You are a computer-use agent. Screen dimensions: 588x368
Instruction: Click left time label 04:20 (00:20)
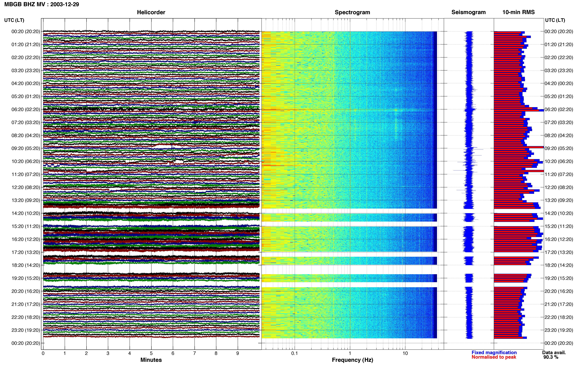(x=26, y=83)
